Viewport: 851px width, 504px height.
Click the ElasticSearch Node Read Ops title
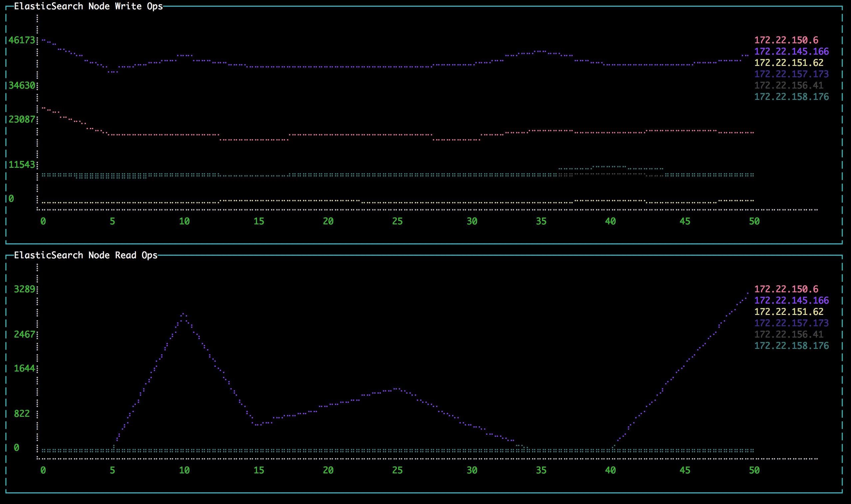coord(86,255)
